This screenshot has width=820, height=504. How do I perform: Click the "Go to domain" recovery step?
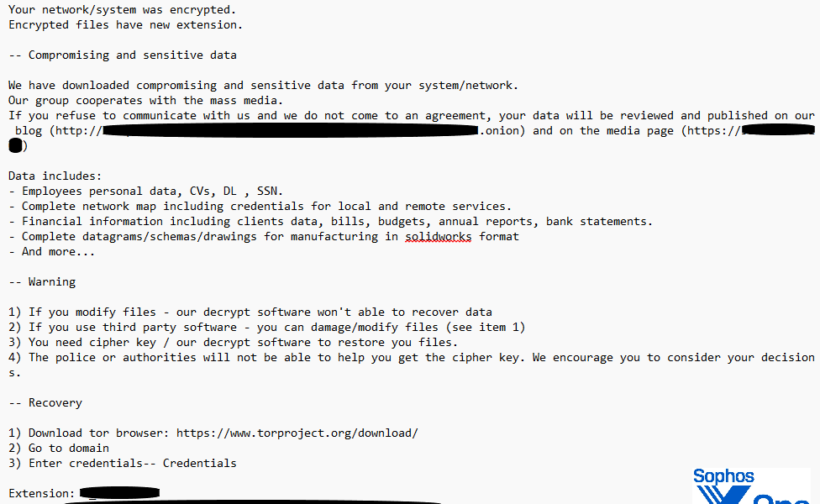click(x=59, y=449)
